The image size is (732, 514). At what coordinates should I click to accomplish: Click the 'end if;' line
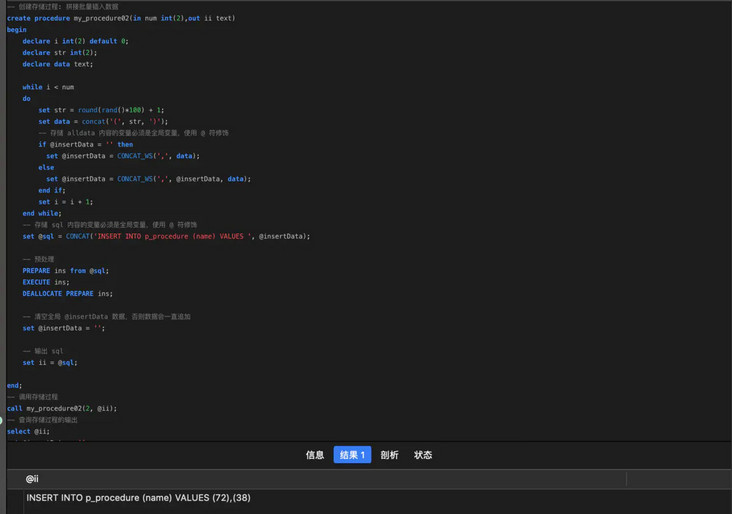tap(52, 190)
